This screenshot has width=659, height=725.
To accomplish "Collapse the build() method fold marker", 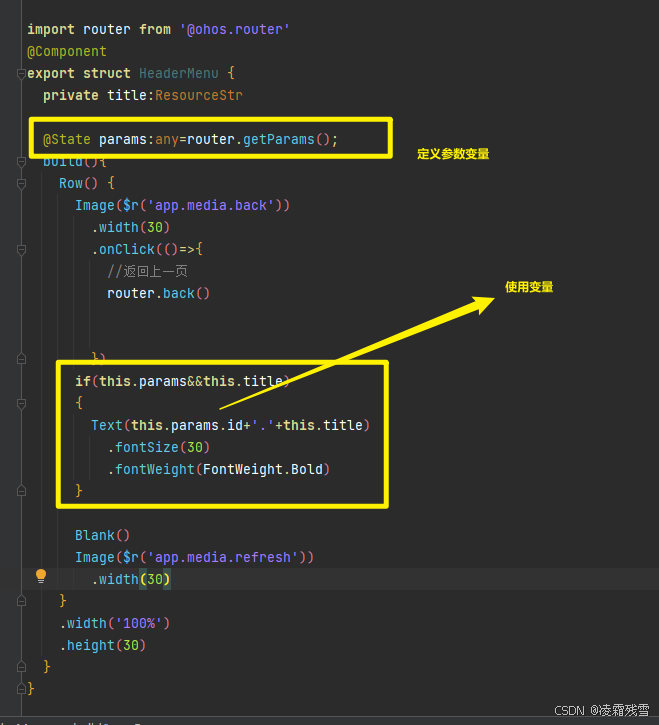I will (x=21, y=161).
